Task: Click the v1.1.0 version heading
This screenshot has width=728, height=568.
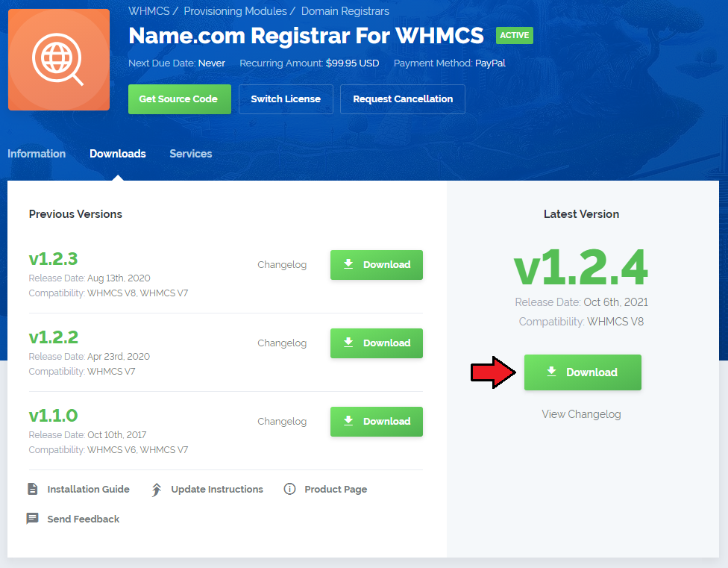Action: coord(54,416)
